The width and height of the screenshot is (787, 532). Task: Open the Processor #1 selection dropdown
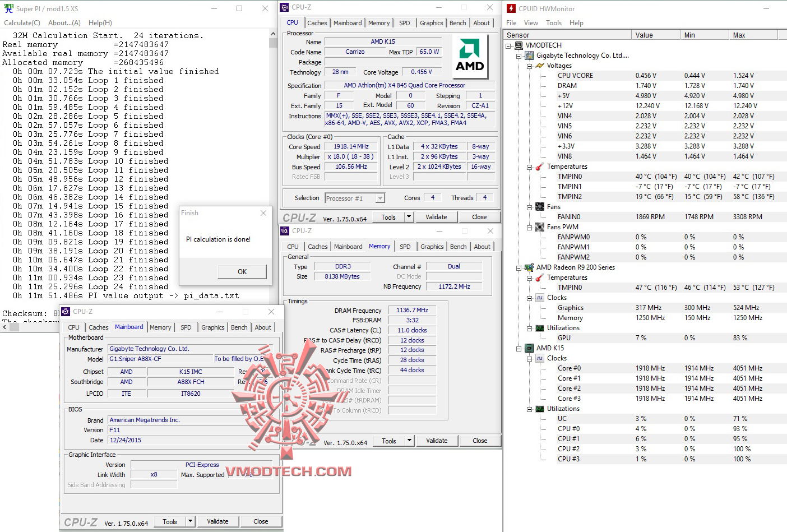point(381,198)
